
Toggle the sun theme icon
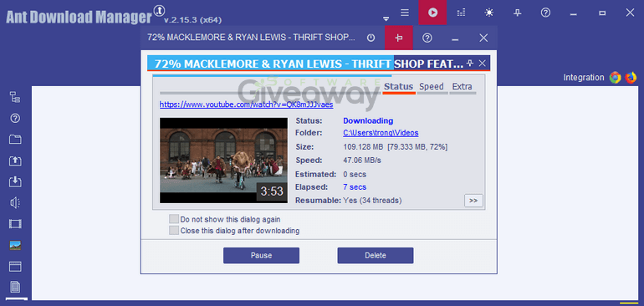488,13
